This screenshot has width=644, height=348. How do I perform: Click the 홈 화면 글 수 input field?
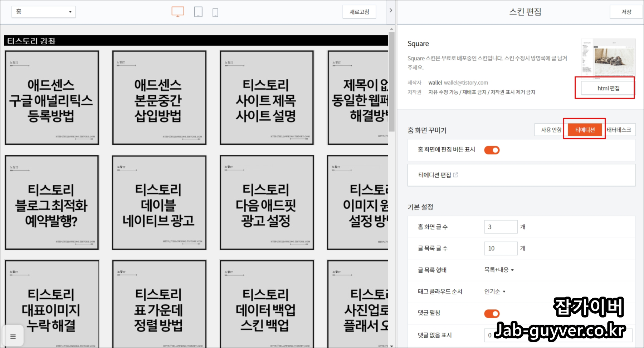[501, 227]
